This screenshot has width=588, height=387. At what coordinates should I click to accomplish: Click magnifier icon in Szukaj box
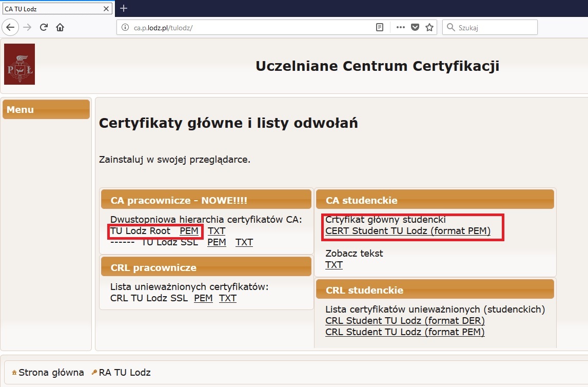[x=451, y=27]
